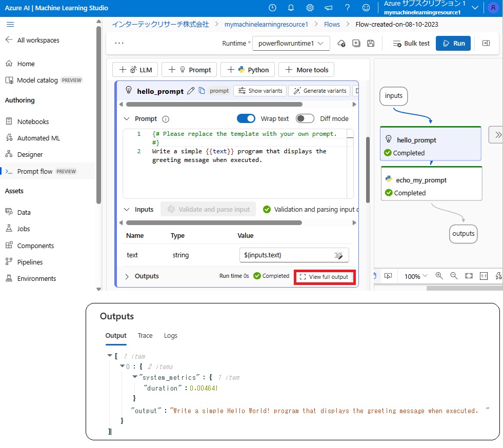This screenshot has height=448, width=503.
Task: Select the hello_prompt graph node
Action: [431, 144]
